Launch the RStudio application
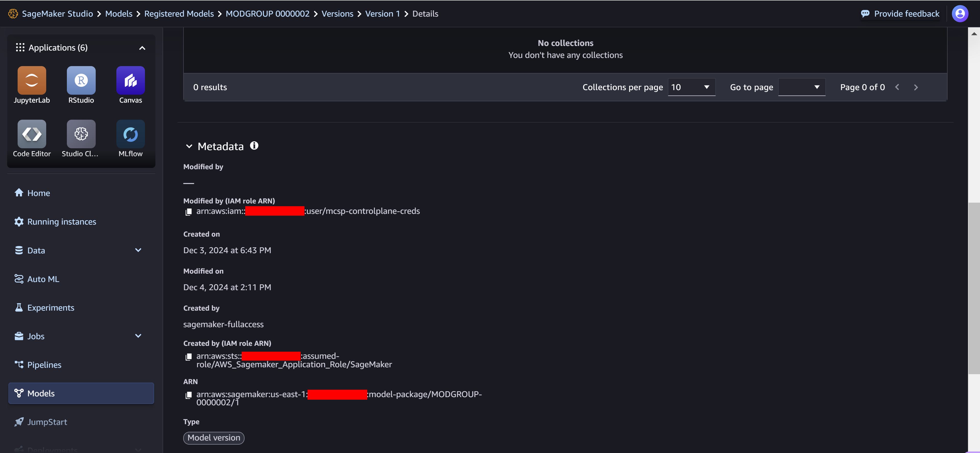980x453 pixels. (81, 80)
